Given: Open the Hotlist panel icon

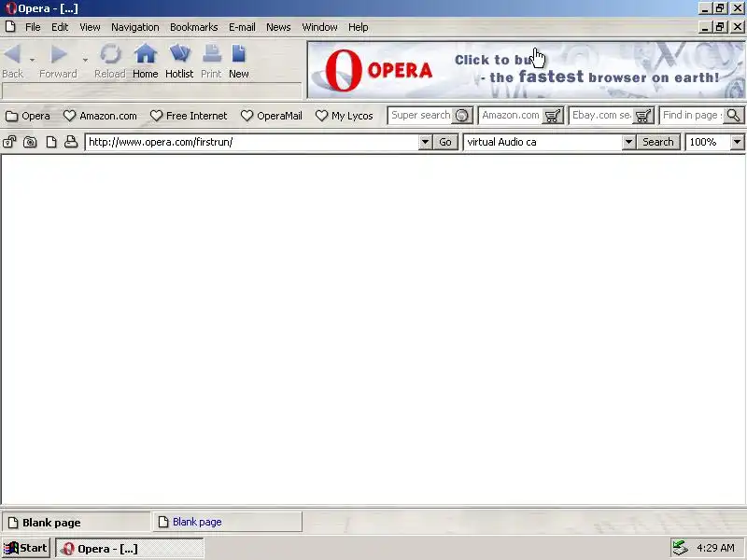Looking at the screenshot, I should (x=179, y=53).
